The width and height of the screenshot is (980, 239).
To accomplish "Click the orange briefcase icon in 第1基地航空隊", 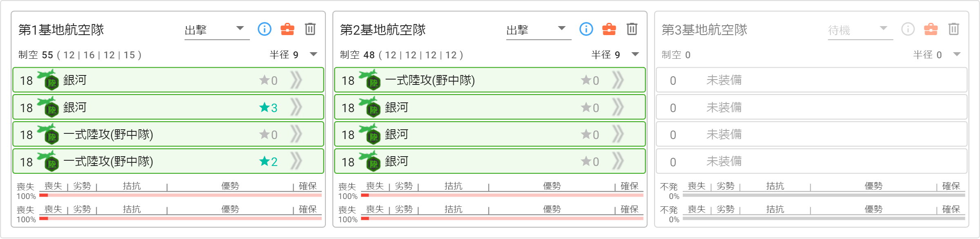I will click(x=287, y=29).
